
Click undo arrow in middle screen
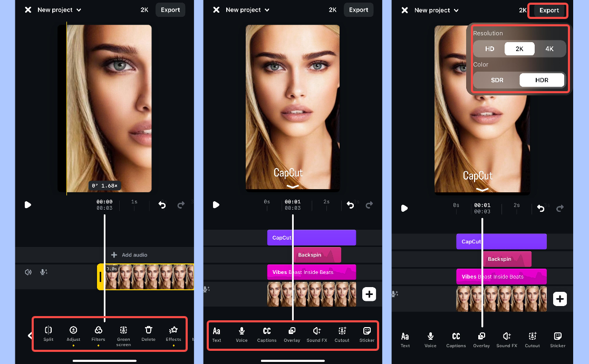pyautogui.click(x=350, y=205)
